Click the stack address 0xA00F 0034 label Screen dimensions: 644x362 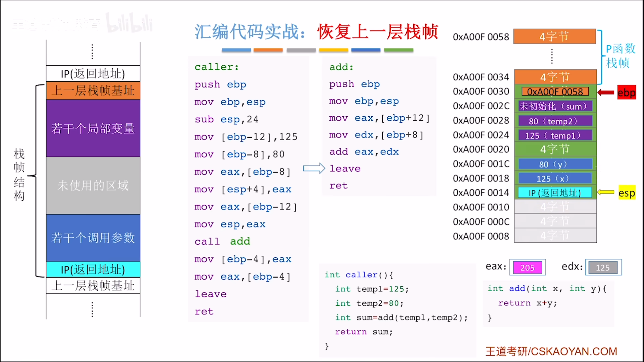point(481,77)
